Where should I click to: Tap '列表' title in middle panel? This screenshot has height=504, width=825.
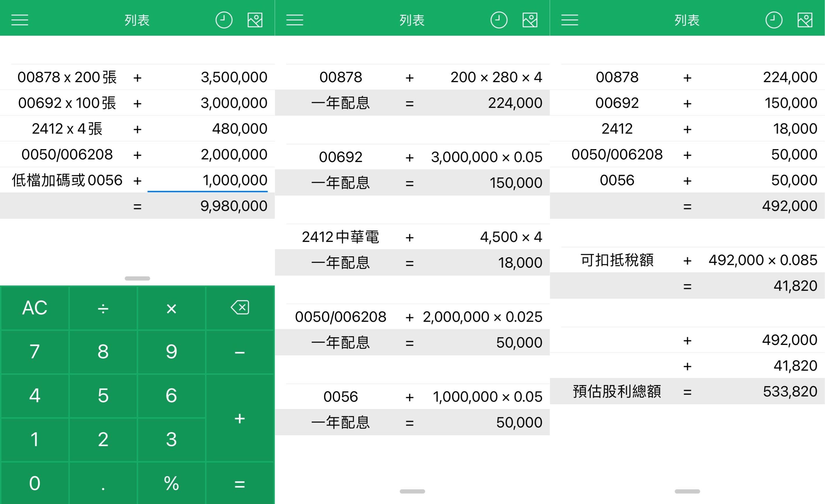click(412, 20)
